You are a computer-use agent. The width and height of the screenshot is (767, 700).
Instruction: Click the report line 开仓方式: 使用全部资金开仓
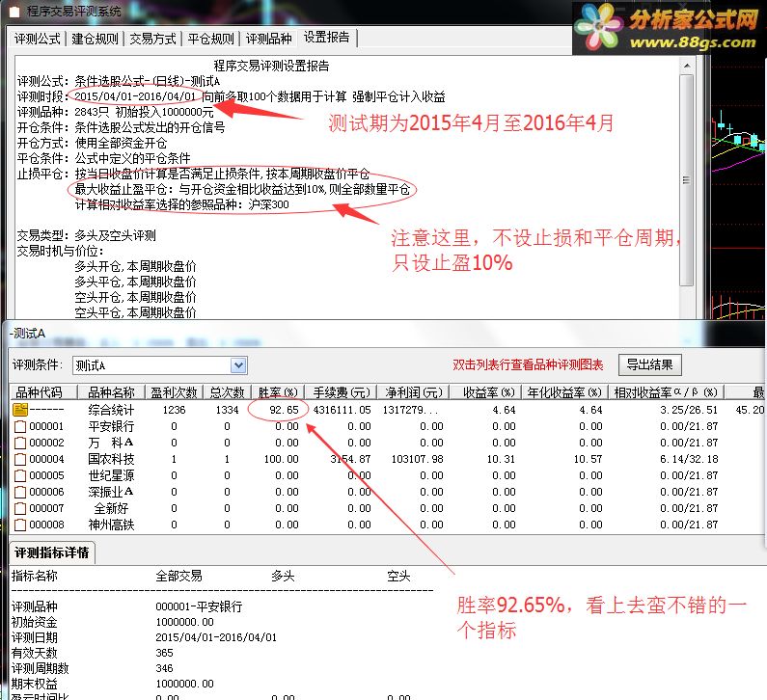click(92, 144)
